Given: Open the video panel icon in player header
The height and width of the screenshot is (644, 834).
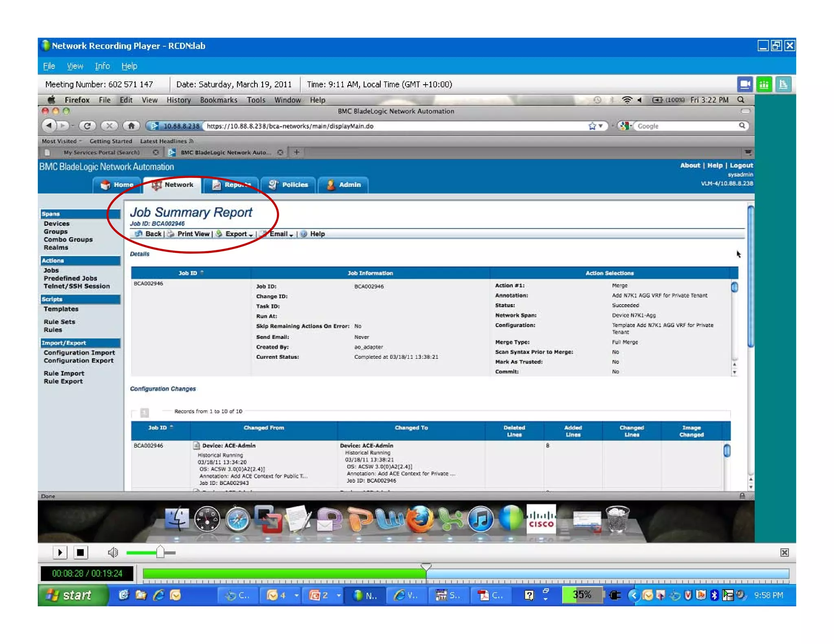Looking at the screenshot, I should (745, 85).
